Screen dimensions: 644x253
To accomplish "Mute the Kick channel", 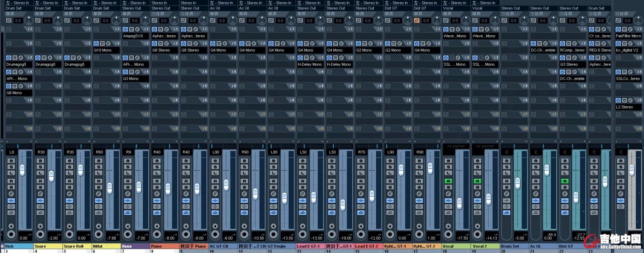I will (11, 161).
